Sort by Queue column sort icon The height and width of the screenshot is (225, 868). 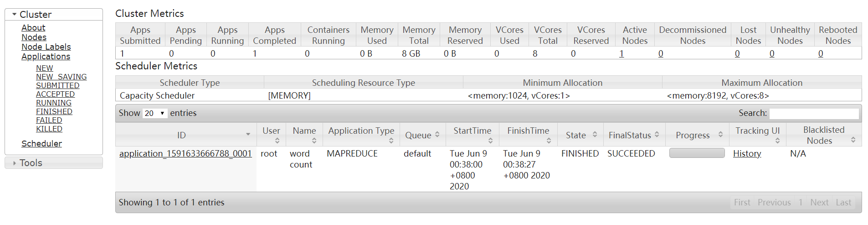pyautogui.click(x=437, y=135)
